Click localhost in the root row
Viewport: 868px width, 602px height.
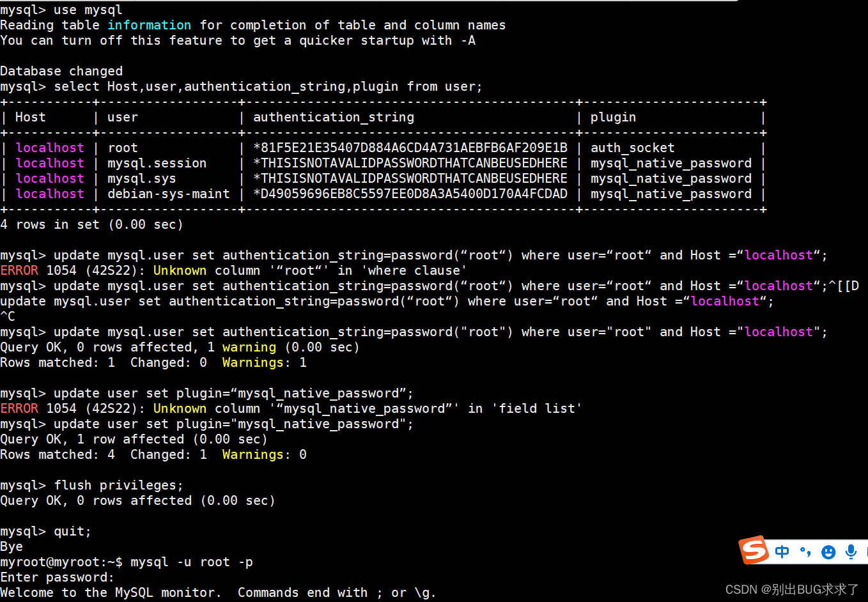coord(50,148)
